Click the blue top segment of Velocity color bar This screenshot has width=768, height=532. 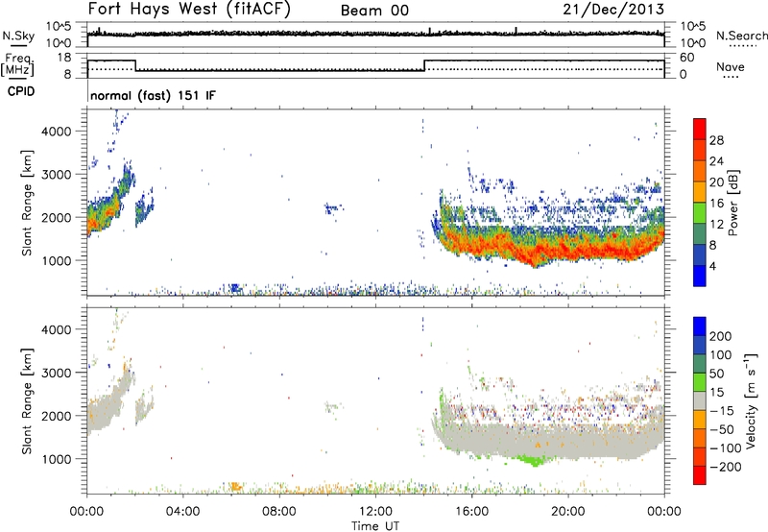[700, 326]
